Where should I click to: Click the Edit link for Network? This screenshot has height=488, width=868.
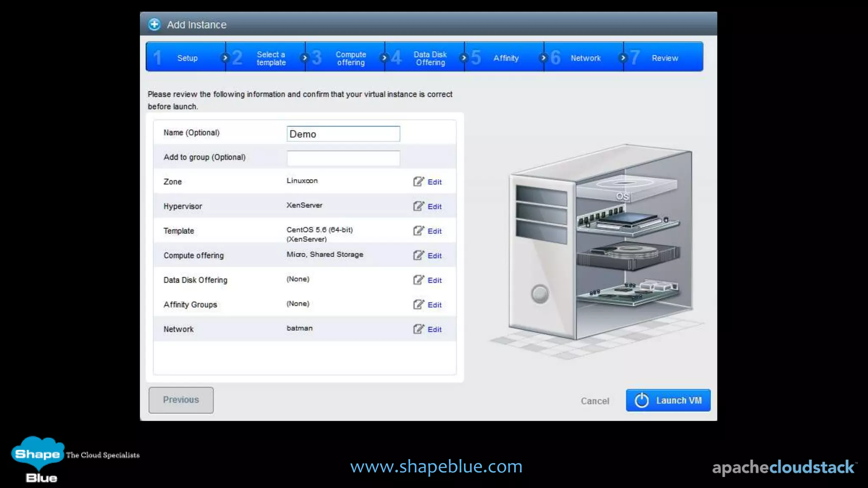pos(434,329)
